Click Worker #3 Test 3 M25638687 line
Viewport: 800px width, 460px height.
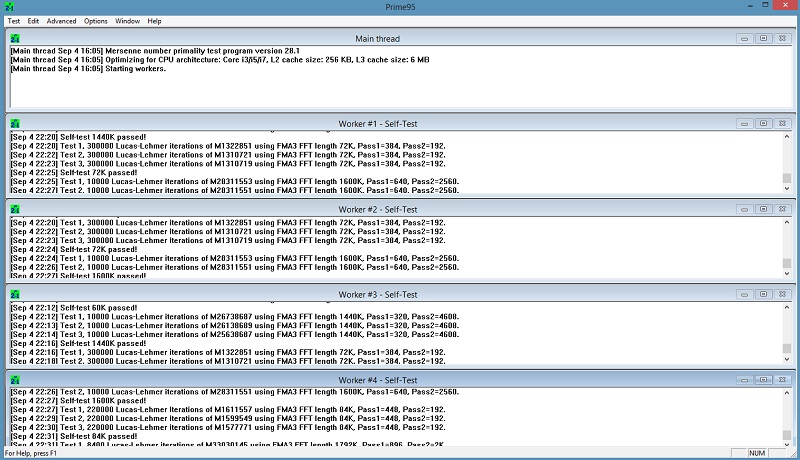[x=235, y=335]
